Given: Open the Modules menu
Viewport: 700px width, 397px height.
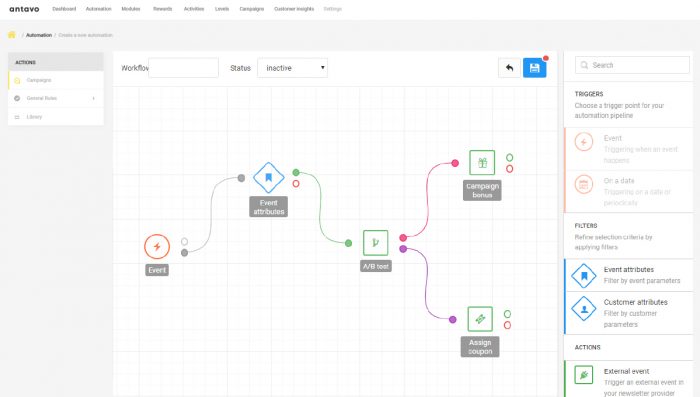Looking at the screenshot, I should tap(130, 9).
